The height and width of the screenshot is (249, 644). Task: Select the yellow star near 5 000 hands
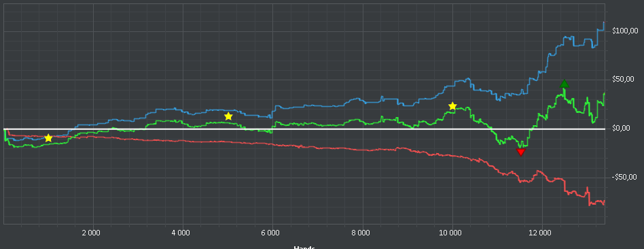click(228, 116)
